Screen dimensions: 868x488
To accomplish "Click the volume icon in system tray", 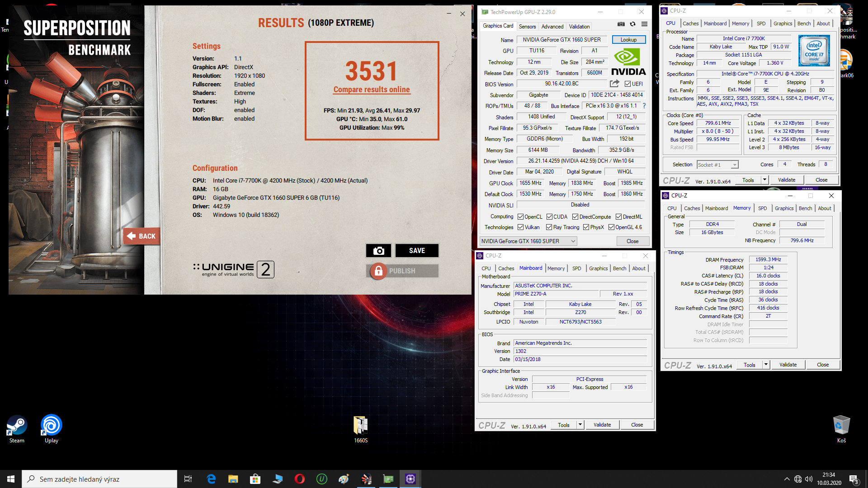I will click(x=809, y=479).
